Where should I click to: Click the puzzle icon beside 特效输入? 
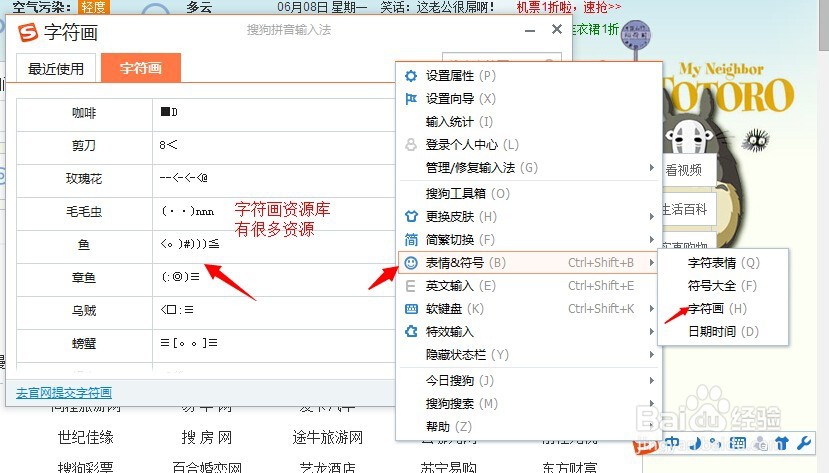[411, 332]
